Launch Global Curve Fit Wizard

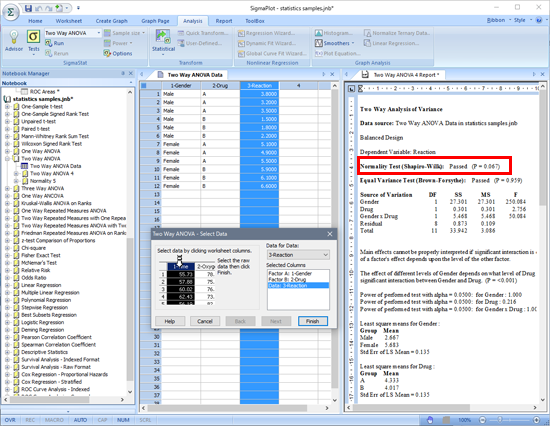click(272, 53)
